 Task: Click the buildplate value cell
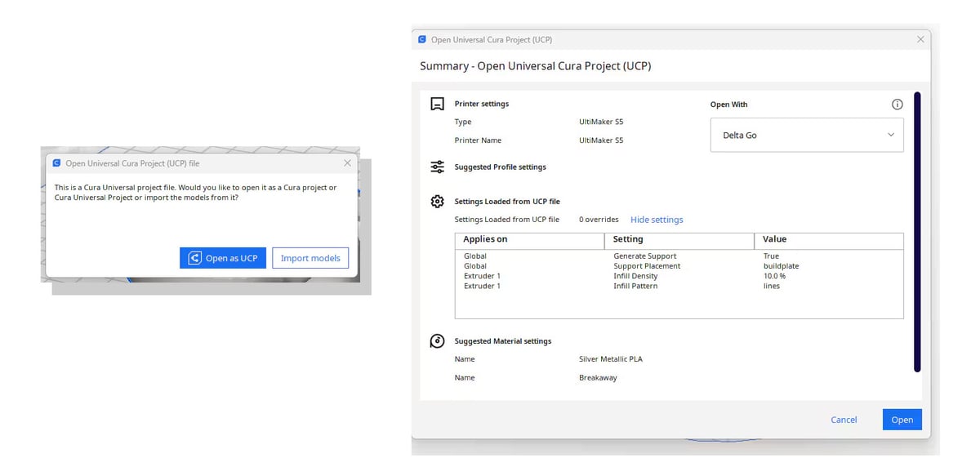[x=781, y=266]
